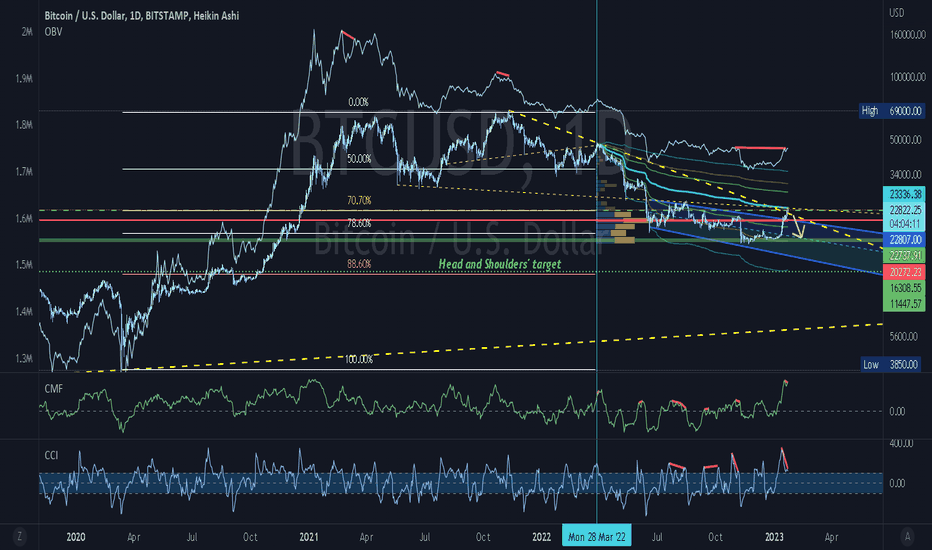The height and width of the screenshot is (550, 932).
Task: Click the 1.5M label on the OBV axis
Action: tap(24, 265)
